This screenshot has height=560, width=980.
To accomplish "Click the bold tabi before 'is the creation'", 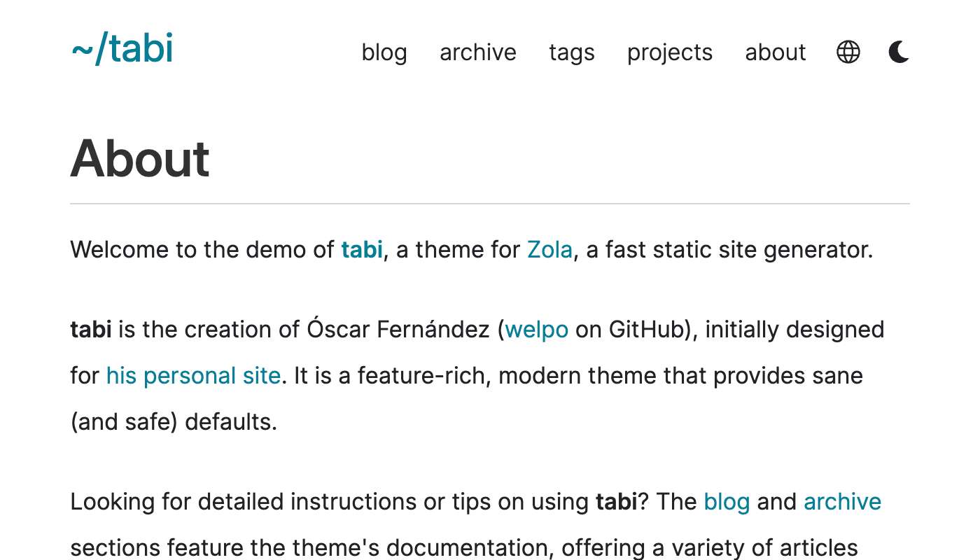I will coord(91,330).
